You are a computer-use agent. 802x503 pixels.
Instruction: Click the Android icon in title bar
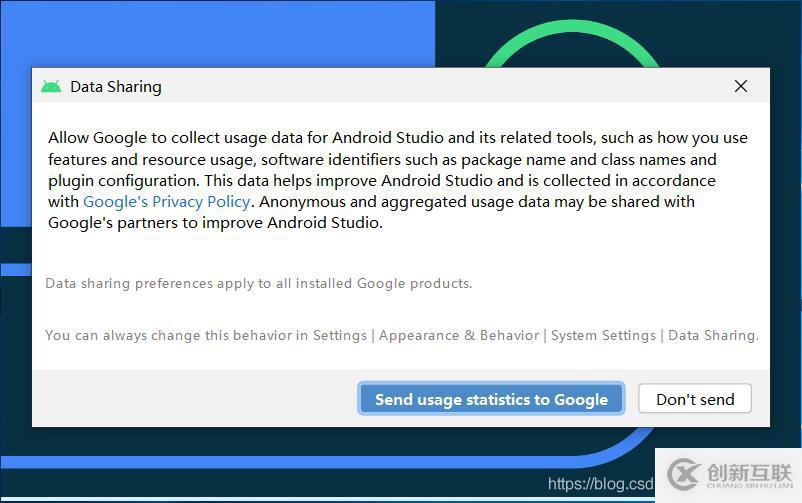pos(51,86)
